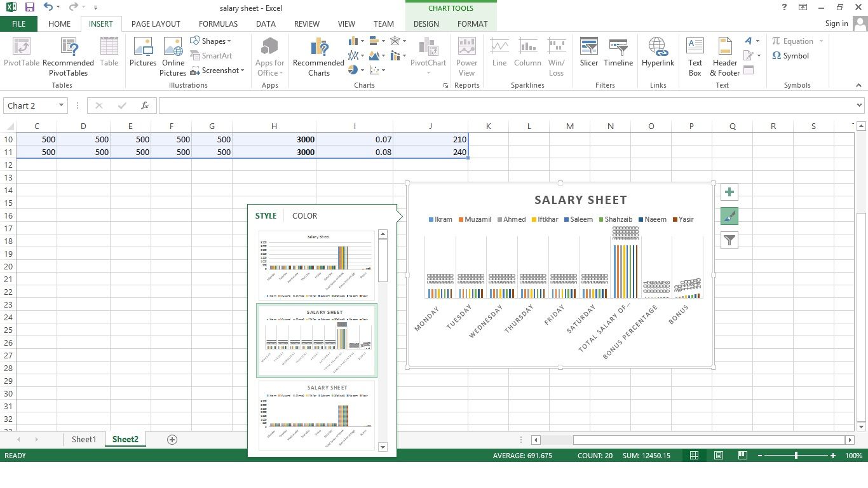Screen dimensions: 868x488
Task: Insert a radar or stock chart
Action: point(398,41)
